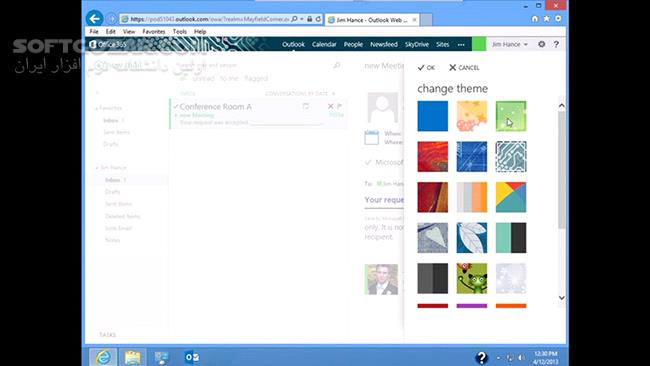Select the yellow red teal geometric theme
This screenshot has height=366, width=650.
pyautogui.click(x=511, y=197)
